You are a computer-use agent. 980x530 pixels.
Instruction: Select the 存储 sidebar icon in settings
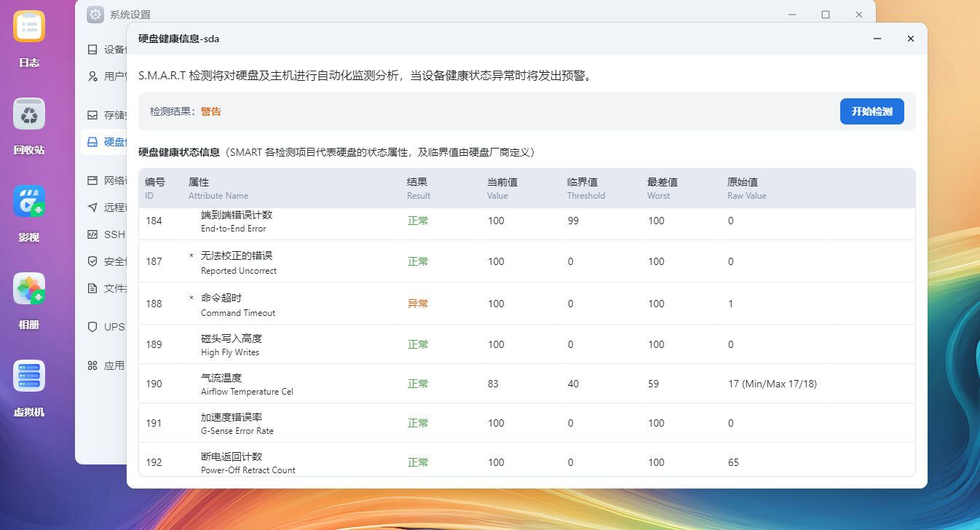[x=92, y=115]
